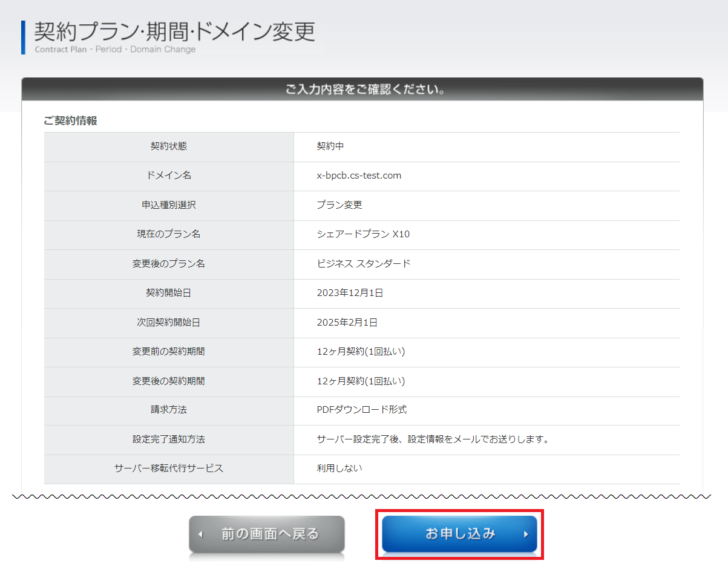Click the 2025年2月1日 next contract date

tap(347, 323)
